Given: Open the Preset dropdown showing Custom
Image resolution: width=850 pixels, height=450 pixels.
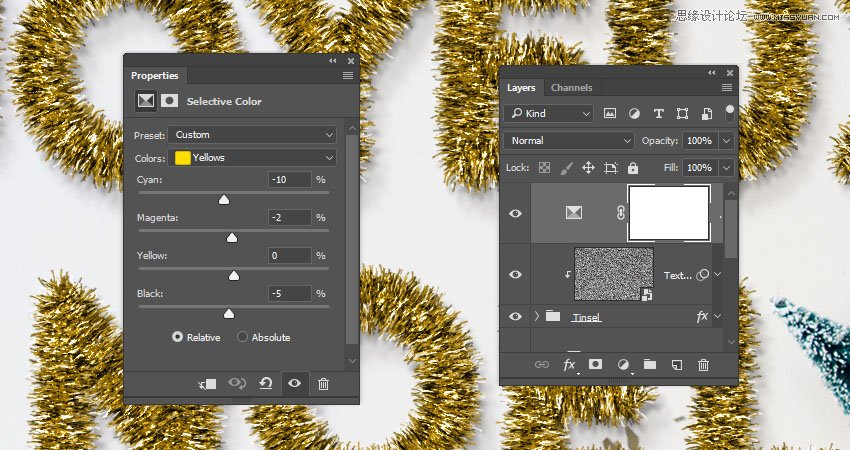Looking at the screenshot, I should pyautogui.click(x=252, y=134).
